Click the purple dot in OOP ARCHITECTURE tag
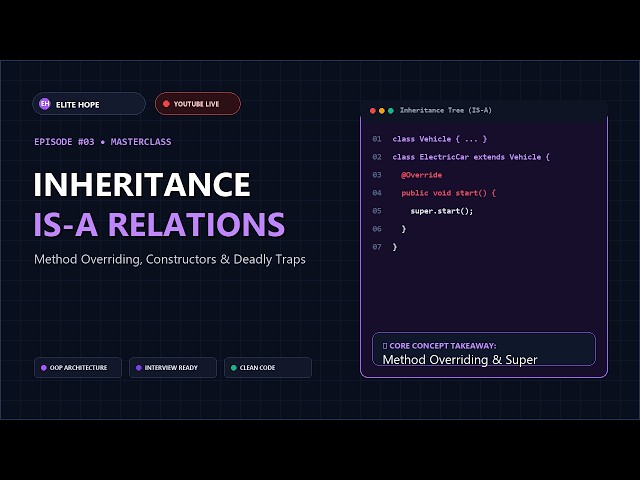Screen dimensions: 640x480 (44, 368)
